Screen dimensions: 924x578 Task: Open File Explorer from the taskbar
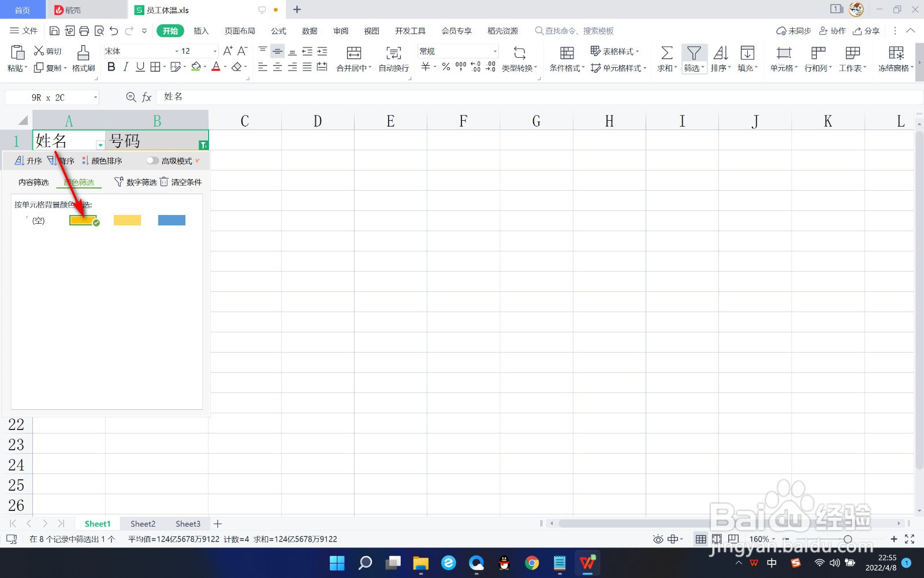click(x=420, y=562)
